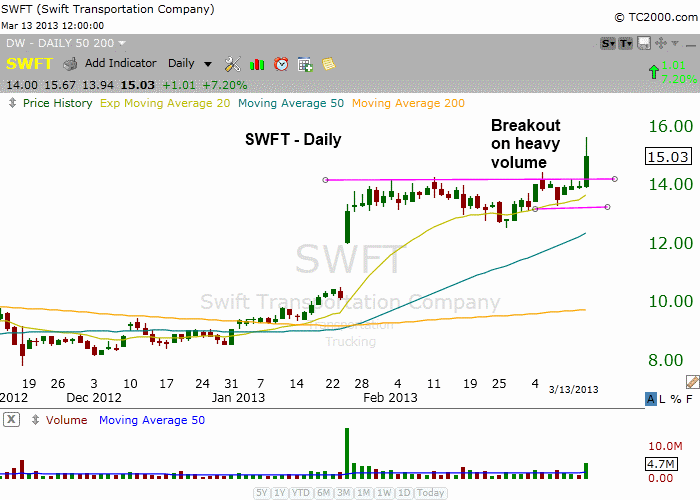
Task: Open chart settings with wrench-screwdriver icon
Action: pyautogui.click(x=233, y=64)
